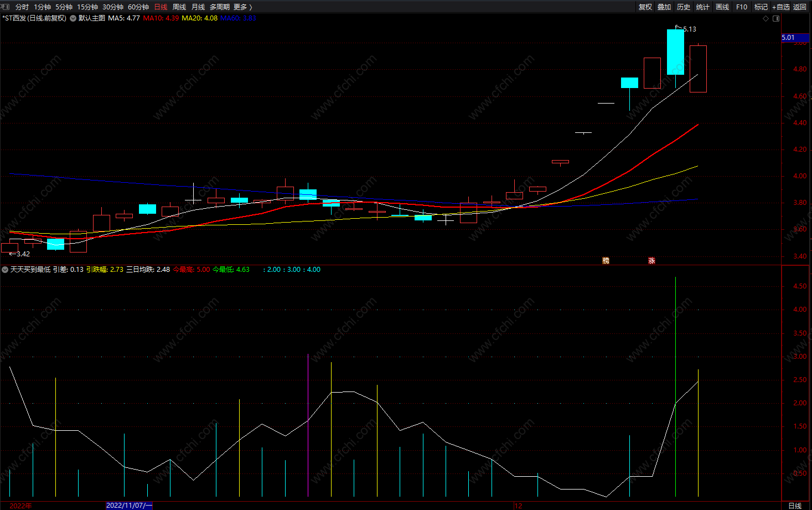Screen dimensions: 812x510
Task: Add the stock via +自选
Action: tap(781, 7)
